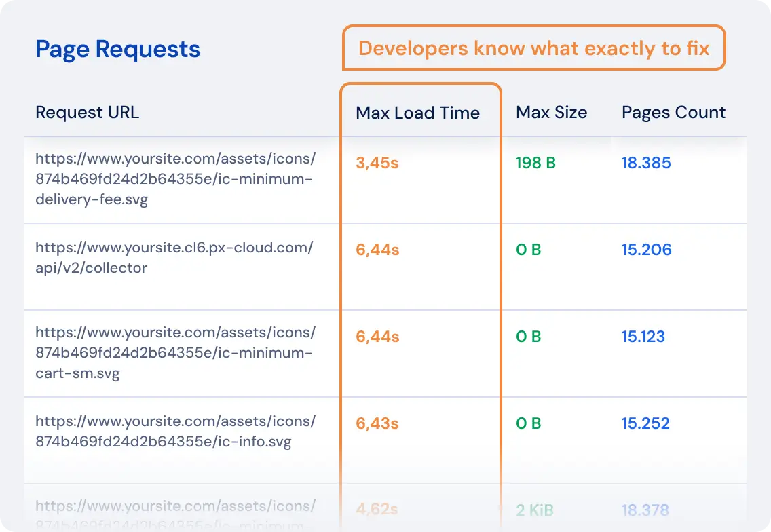Open the 15.252 pages count

tap(645, 423)
